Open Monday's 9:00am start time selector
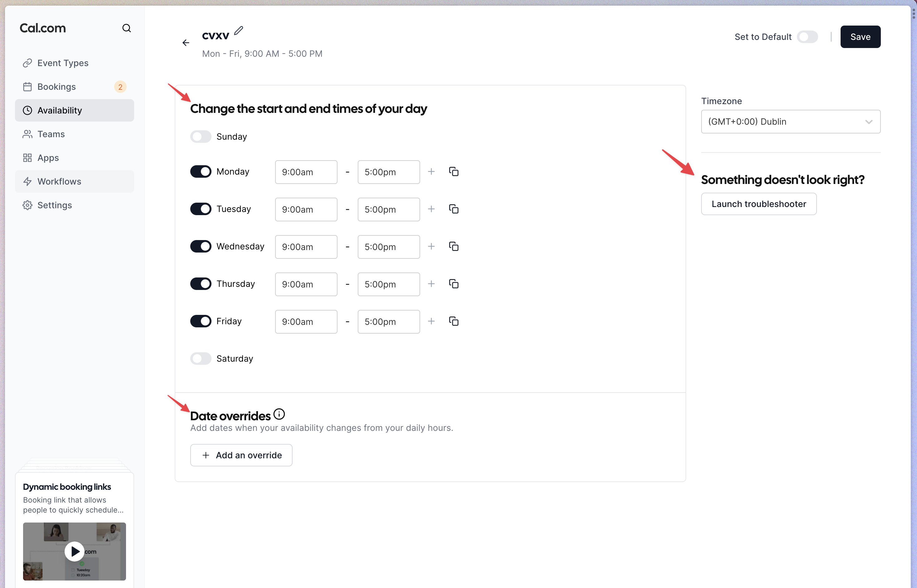Screen dimensions: 917x588 click(x=306, y=172)
